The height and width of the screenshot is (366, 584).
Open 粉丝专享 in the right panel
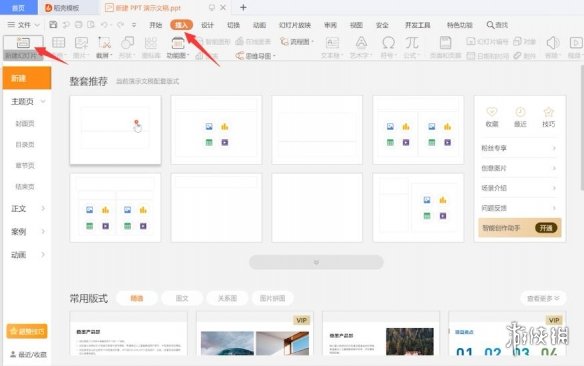tap(519, 148)
